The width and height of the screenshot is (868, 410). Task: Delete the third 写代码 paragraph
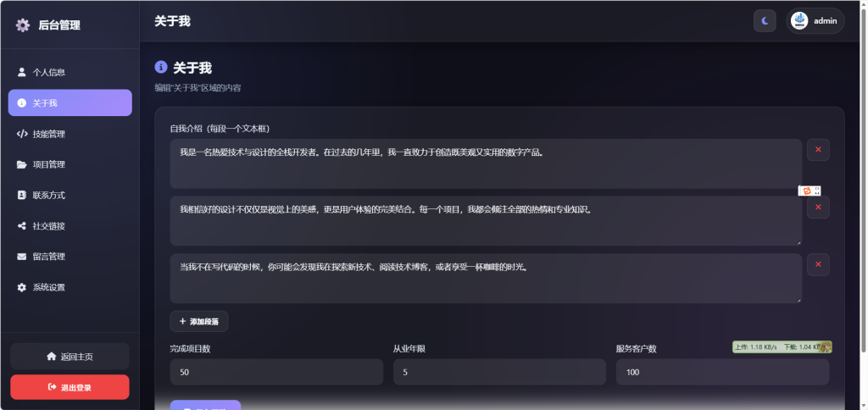(x=818, y=264)
